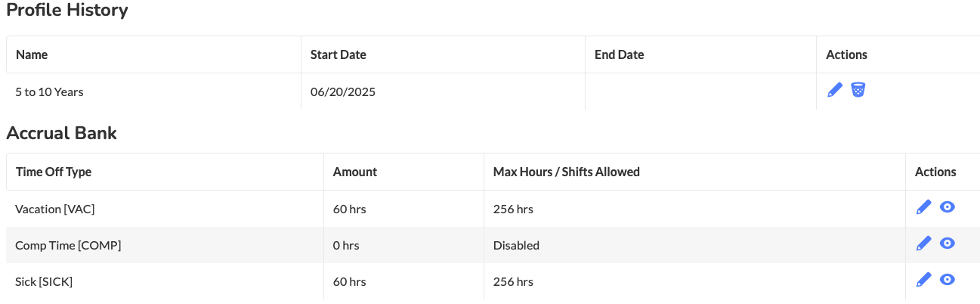
Task: Click the Name column header
Action: [x=32, y=54]
